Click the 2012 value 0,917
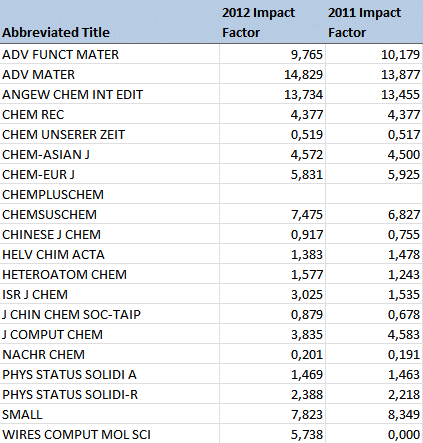This screenshot has width=423, height=443. pyautogui.click(x=307, y=235)
